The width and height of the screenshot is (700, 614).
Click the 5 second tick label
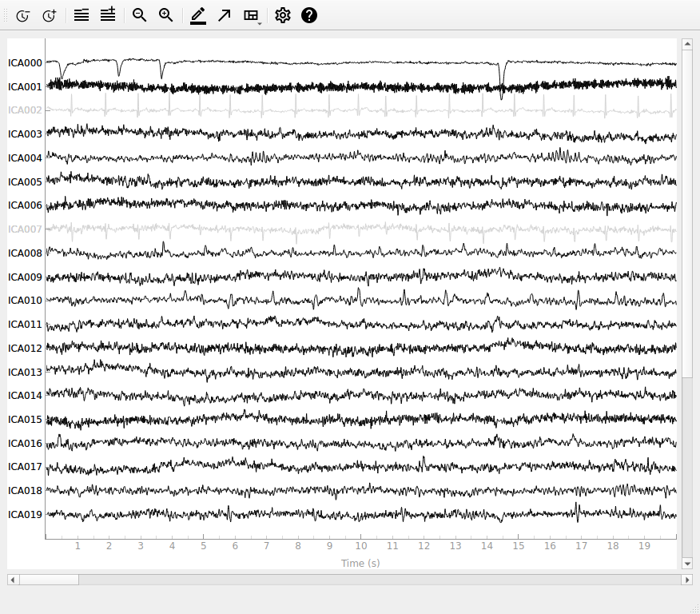[x=204, y=546]
